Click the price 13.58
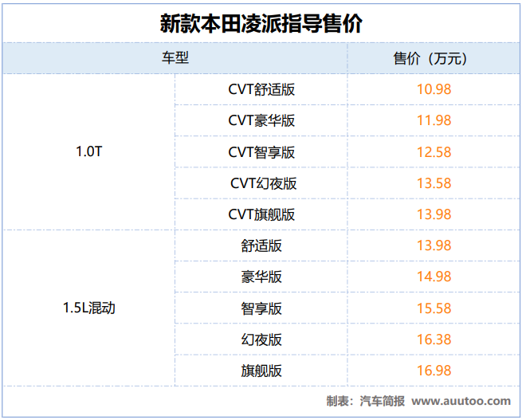Screen dimensions: 522x420 coord(434,183)
